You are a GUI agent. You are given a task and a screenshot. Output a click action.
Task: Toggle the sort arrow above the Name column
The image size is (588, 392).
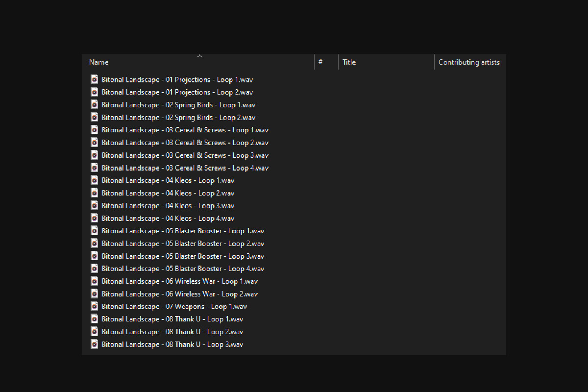[199, 56]
